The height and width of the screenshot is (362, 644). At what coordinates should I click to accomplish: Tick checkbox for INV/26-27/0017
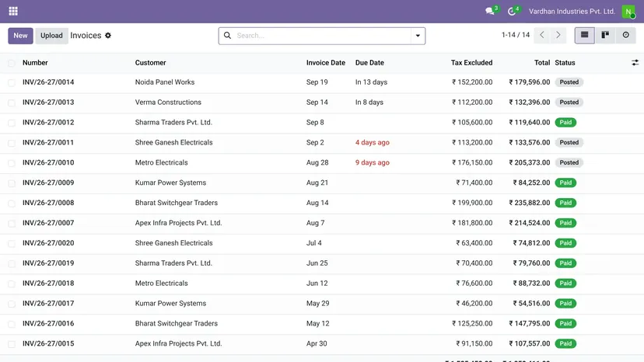tap(12, 304)
